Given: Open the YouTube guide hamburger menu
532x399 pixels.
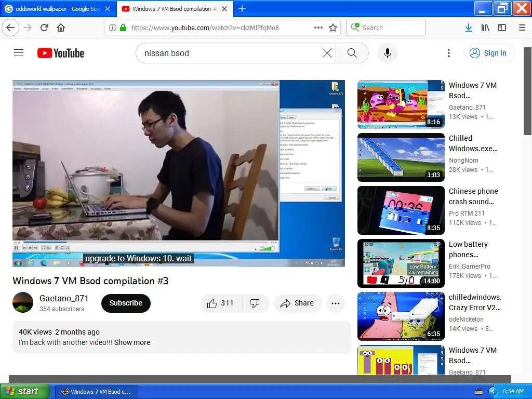Looking at the screenshot, I should (x=19, y=53).
